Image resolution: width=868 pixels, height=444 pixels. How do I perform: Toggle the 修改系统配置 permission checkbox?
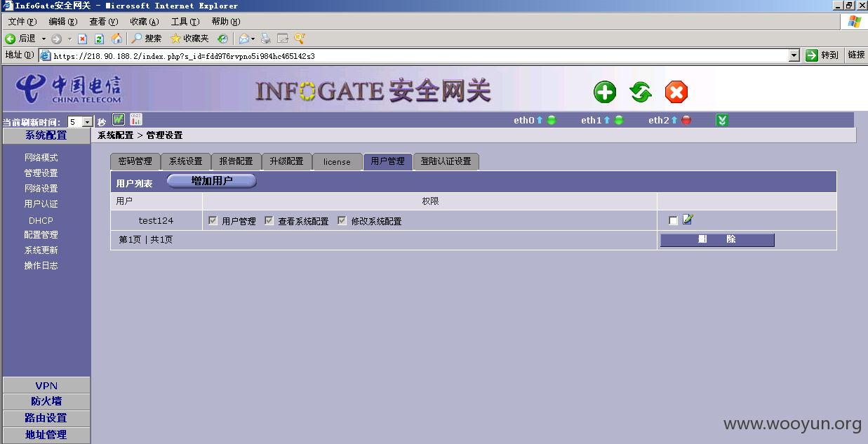coord(342,220)
